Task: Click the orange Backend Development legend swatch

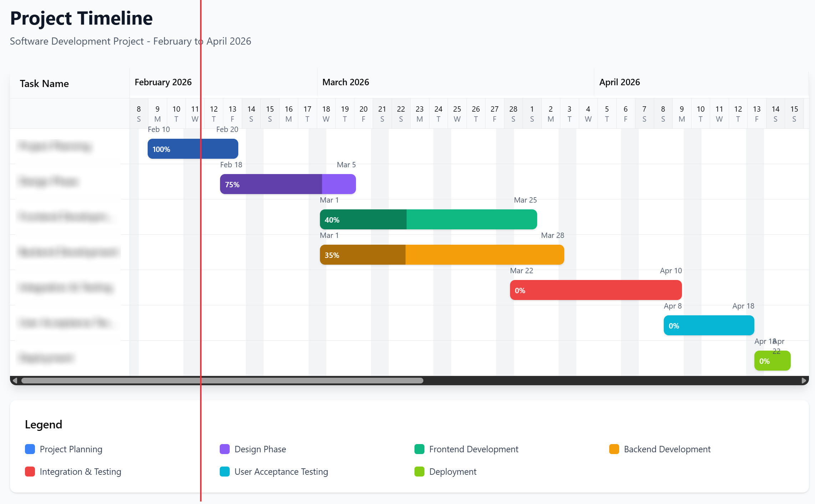Action: [614, 449]
